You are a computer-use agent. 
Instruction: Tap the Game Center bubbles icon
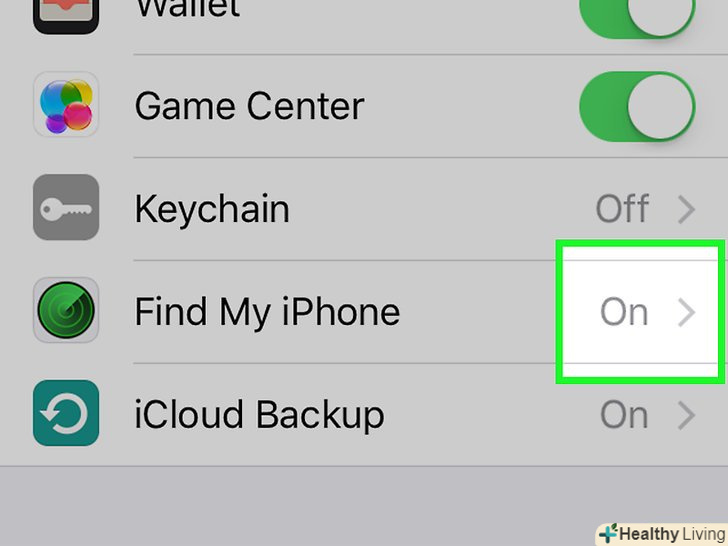coord(66,104)
